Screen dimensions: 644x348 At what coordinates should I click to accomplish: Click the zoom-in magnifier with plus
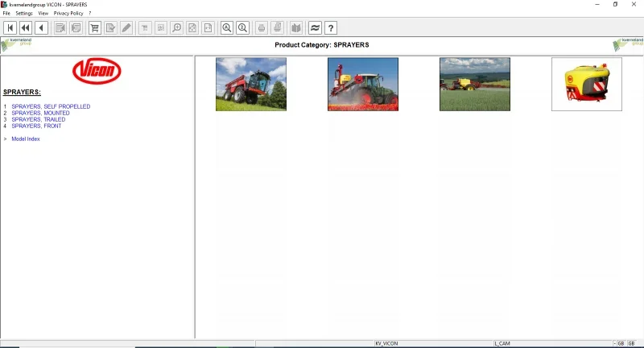point(176,28)
